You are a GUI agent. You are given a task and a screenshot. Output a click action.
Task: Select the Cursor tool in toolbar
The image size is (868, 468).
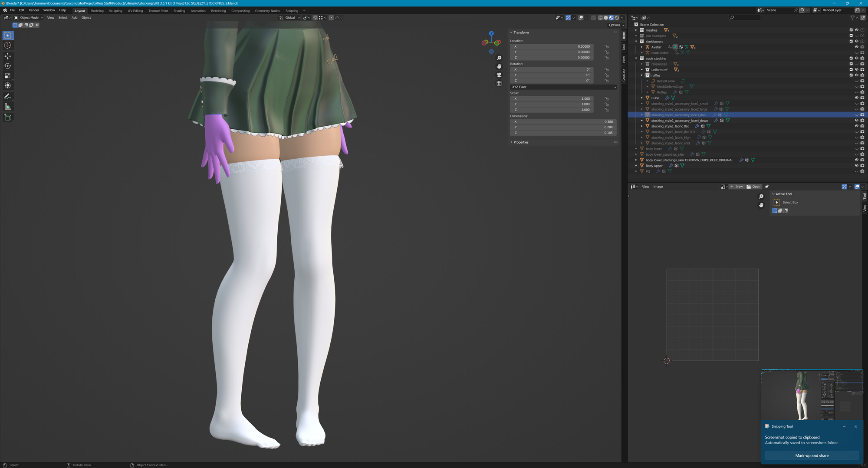[8, 46]
